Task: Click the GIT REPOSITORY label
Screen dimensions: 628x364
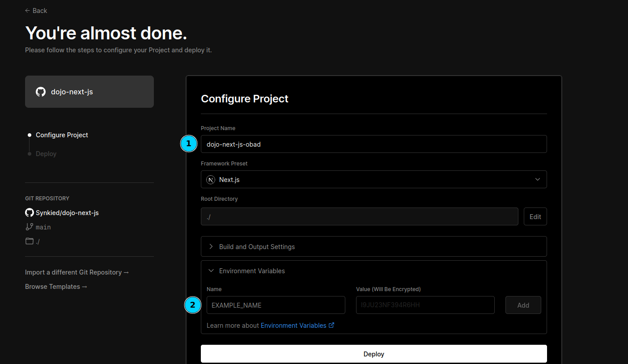Action: (47, 198)
